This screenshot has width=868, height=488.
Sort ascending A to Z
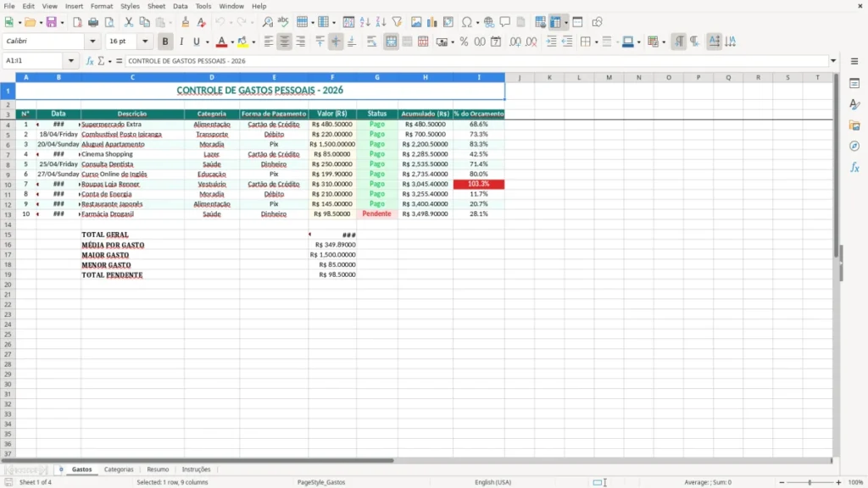point(364,22)
